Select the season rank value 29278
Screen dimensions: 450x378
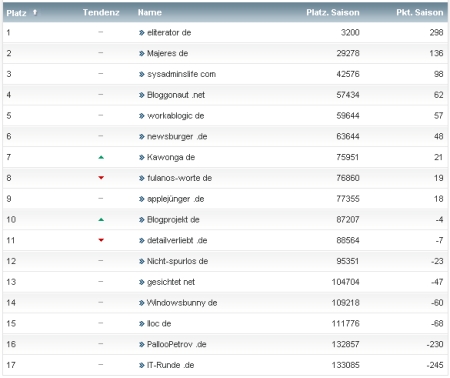click(348, 53)
